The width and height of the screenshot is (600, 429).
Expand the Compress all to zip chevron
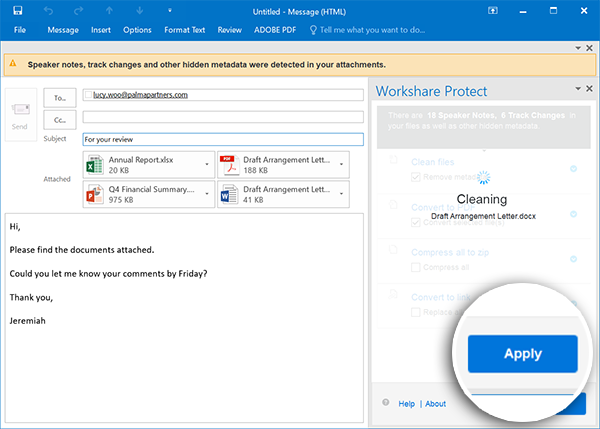(x=573, y=259)
